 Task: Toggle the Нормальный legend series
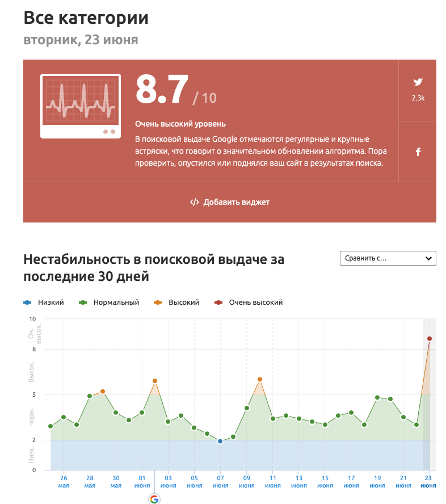109,303
